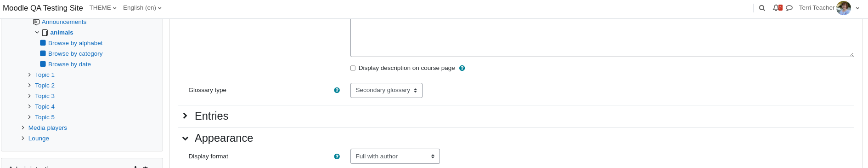Image resolution: width=868 pixels, height=168 pixels.
Task: Open the Display format dropdown
Action: (395, 156)
